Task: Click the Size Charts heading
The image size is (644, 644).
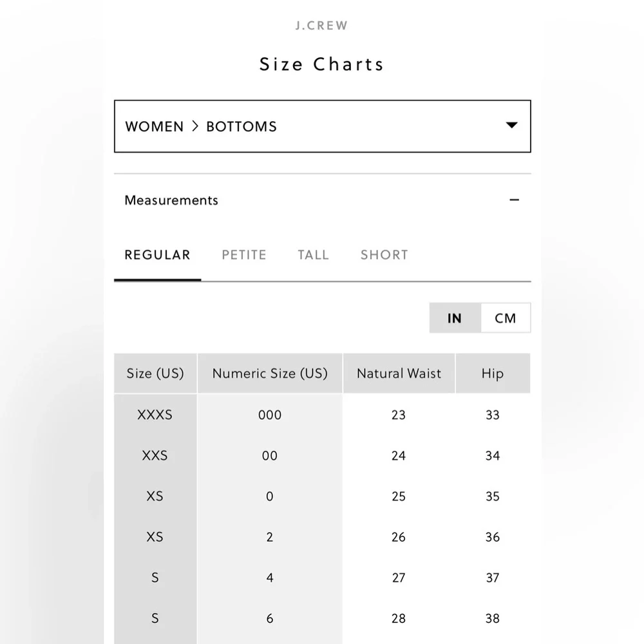Action: pyautogui.click(x=321, y=64)
